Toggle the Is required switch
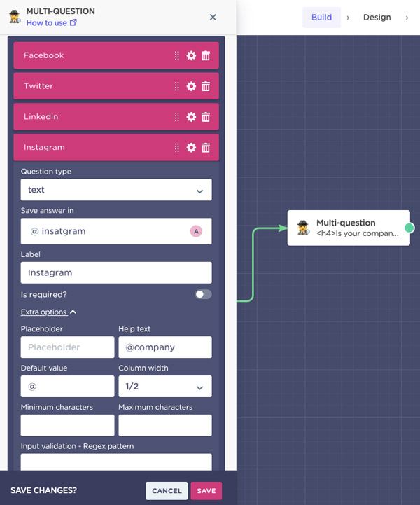Image resolution: width=420 pixels, height=505 pixels. tap(203, 294)
